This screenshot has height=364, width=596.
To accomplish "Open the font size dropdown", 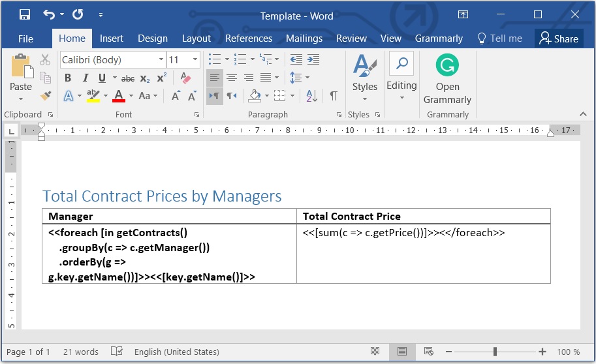I will coord(195,60).
